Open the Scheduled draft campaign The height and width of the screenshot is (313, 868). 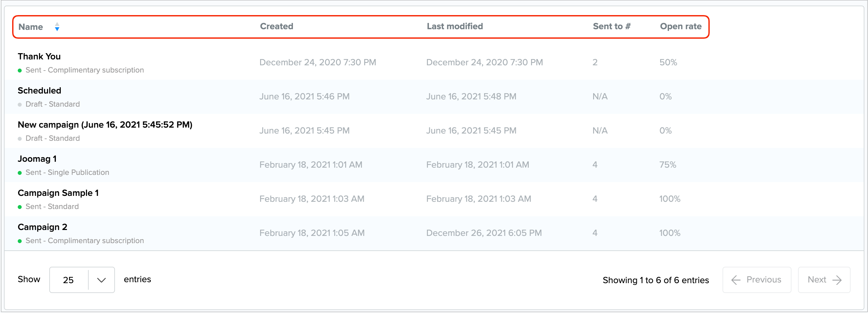click(39, 91)
